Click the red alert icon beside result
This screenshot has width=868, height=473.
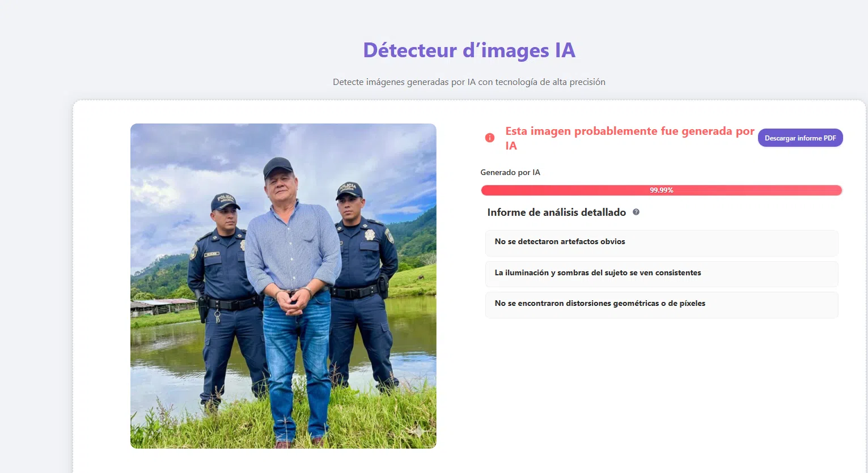tap(490, 138)
